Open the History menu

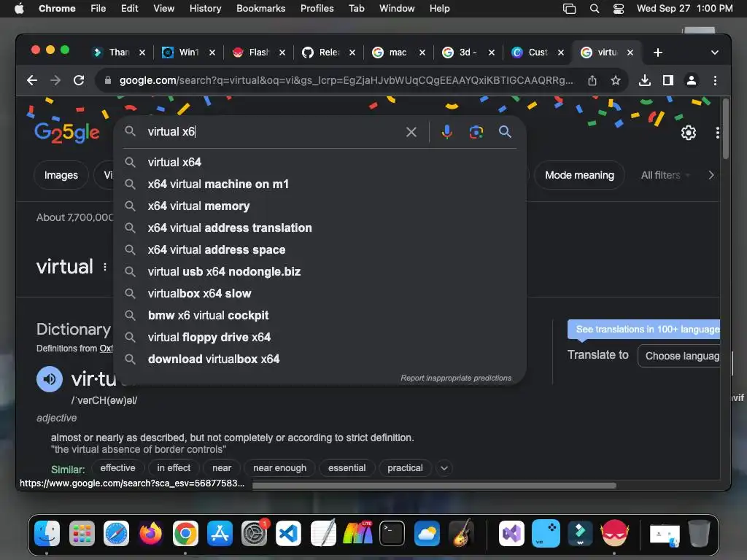click(205, 9)
